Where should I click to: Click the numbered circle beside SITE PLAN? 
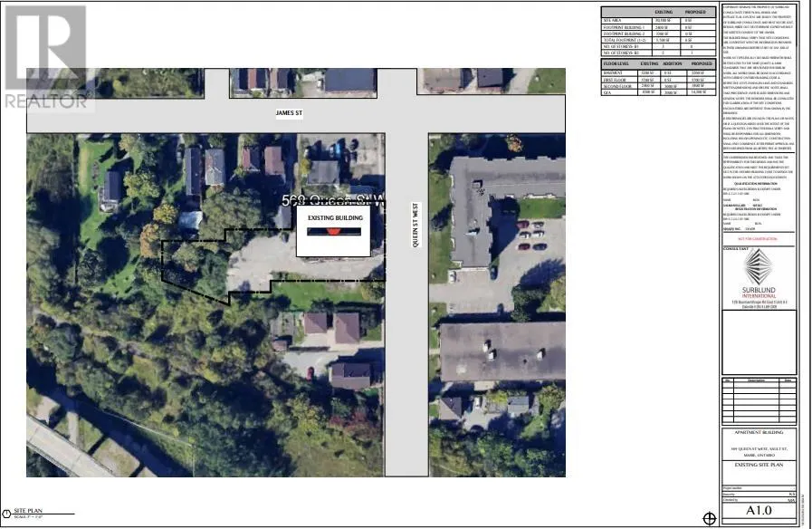(x=6, y=514)
